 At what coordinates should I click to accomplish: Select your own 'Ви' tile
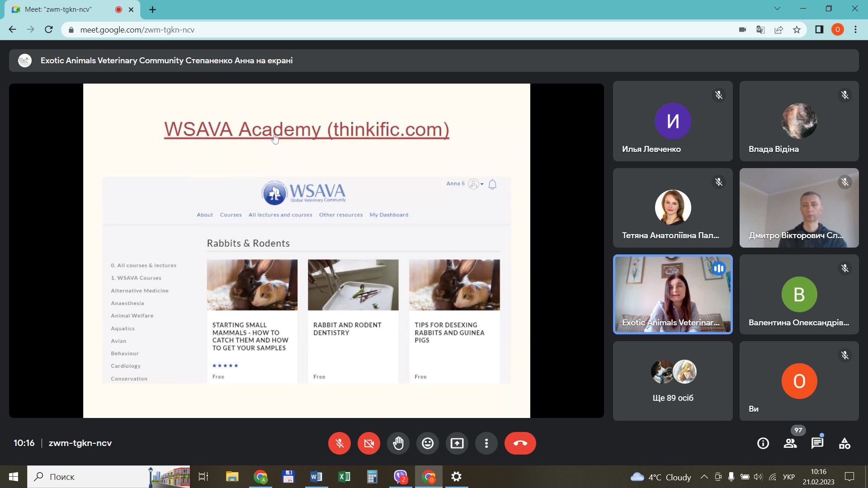(x=799, y=381)
